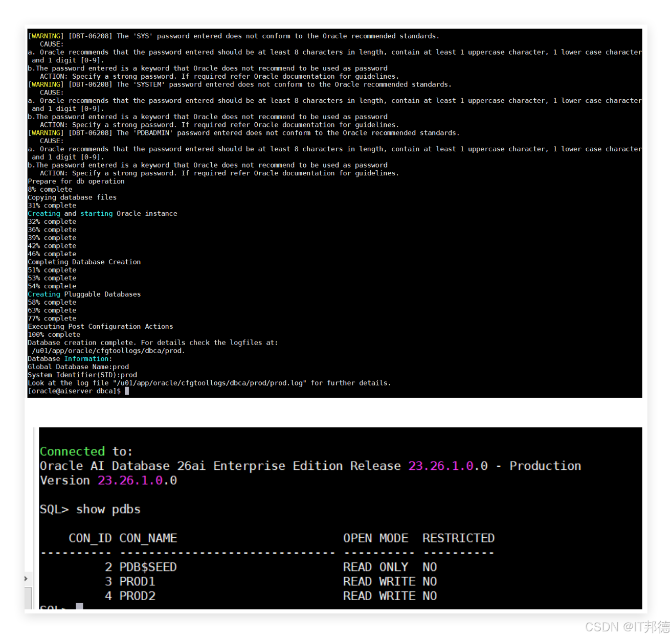The image size is (672, 638).
Task: Click the 'SYS' password warning line
Action: click(x=234, y=36)
